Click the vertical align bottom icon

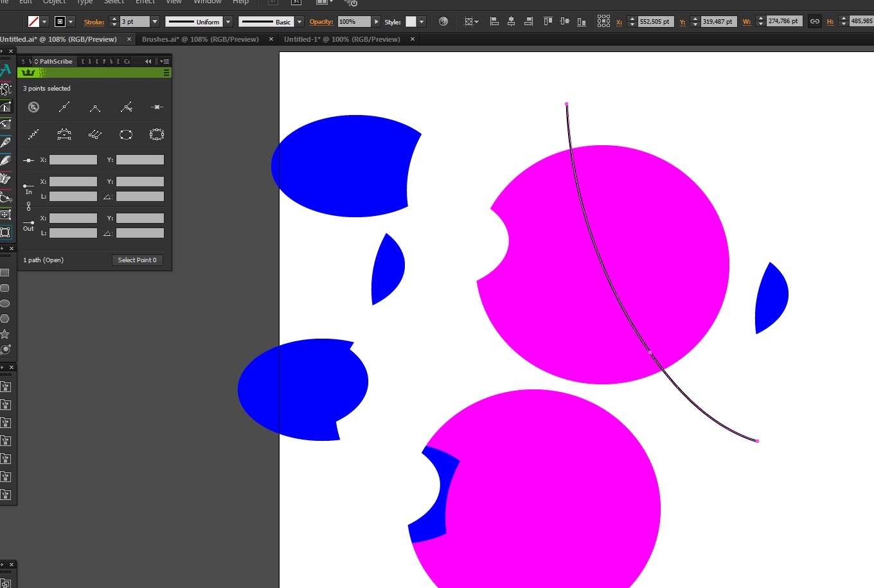click(581, 22)
